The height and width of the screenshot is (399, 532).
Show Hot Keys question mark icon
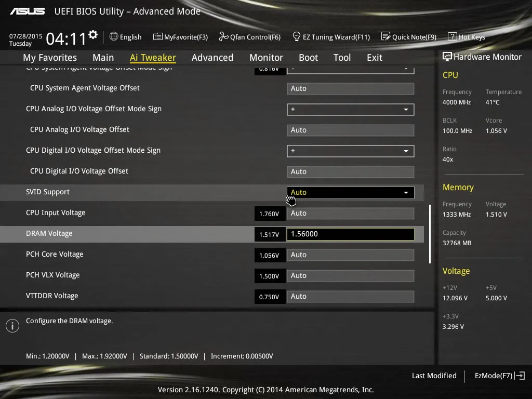(x=453, y=37)
